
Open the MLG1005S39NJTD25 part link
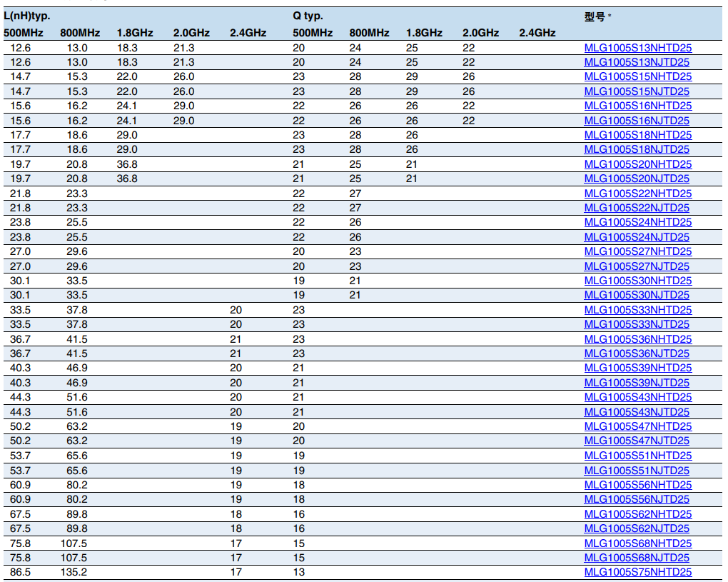637,383
